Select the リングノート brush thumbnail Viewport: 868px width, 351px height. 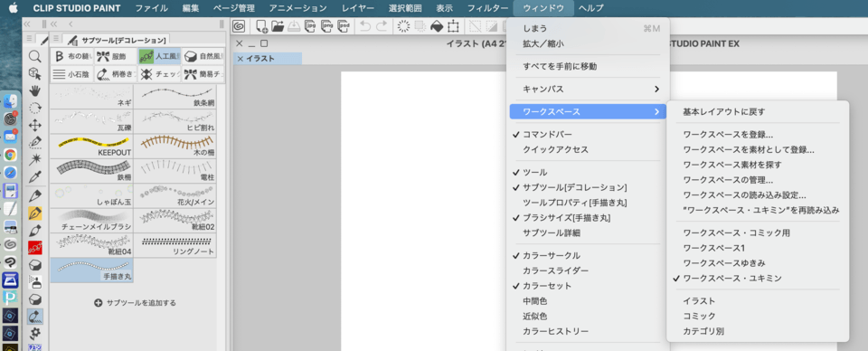pos(175,246)
